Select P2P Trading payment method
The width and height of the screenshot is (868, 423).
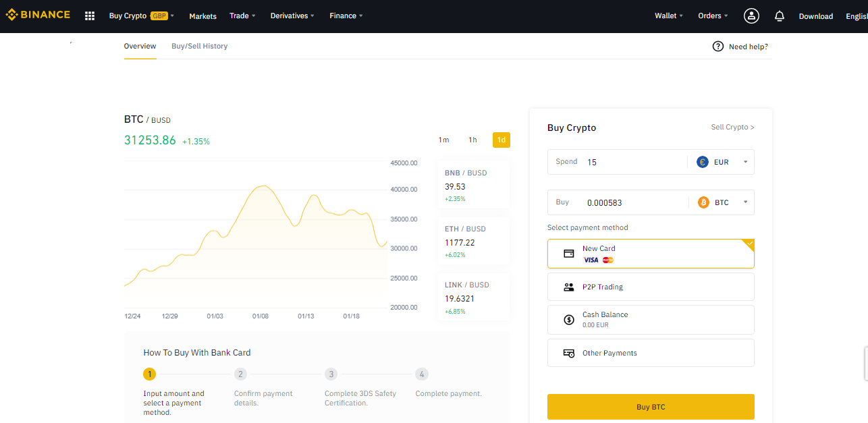(x=651, y=287)
